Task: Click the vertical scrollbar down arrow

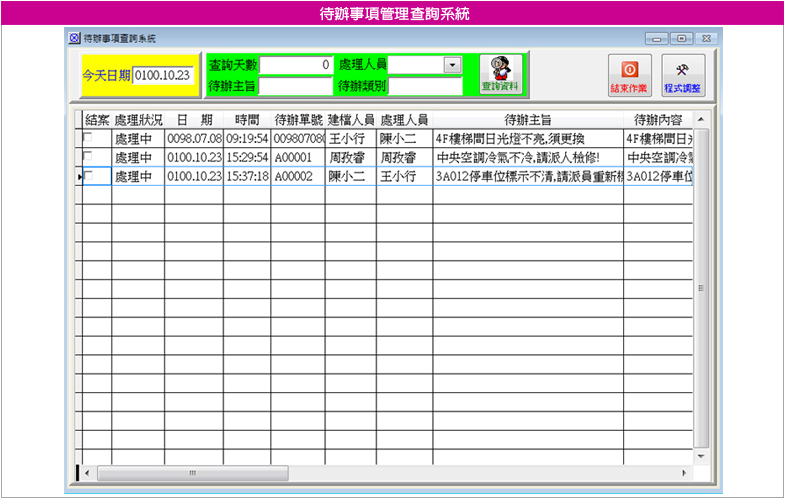Action: tap(700, 455)
